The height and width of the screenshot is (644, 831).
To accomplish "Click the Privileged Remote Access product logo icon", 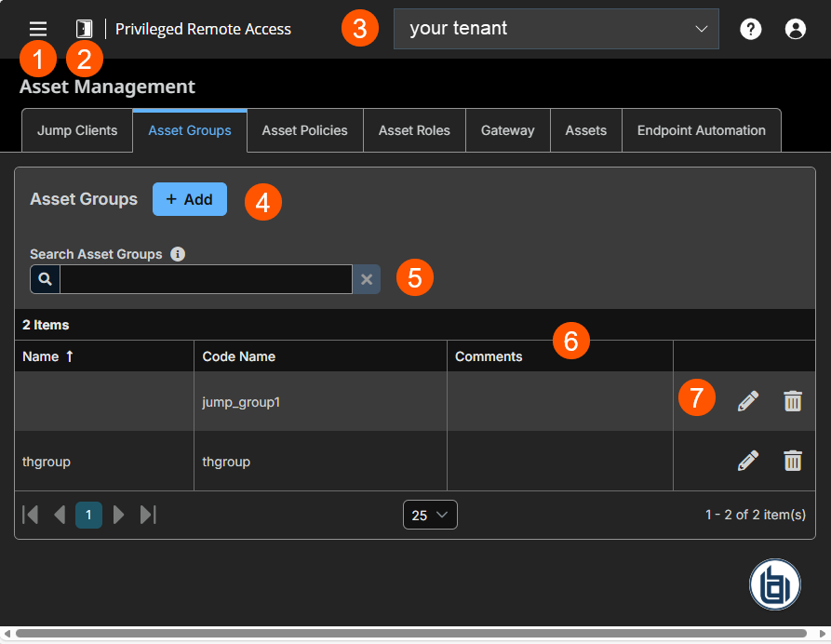I will point(83,29).
